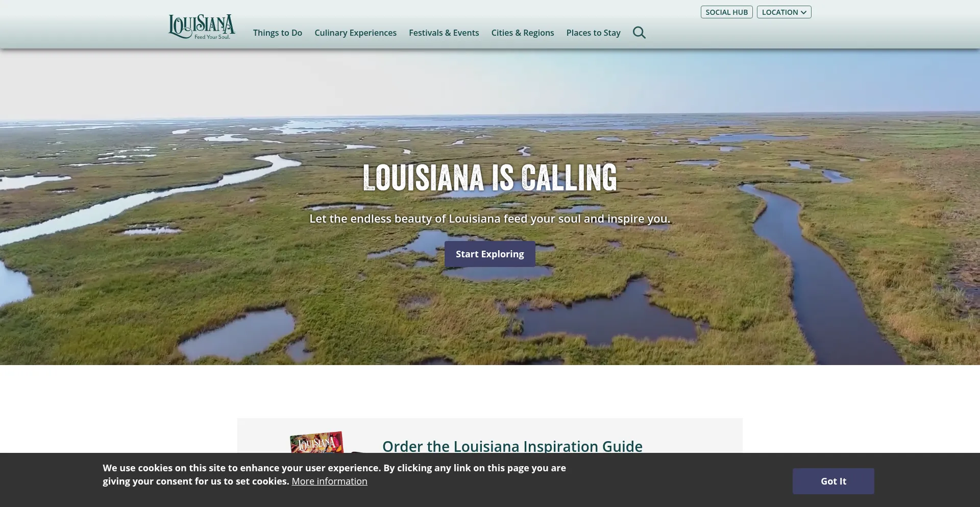Click the hero subtitle about endless beauty

489,219
